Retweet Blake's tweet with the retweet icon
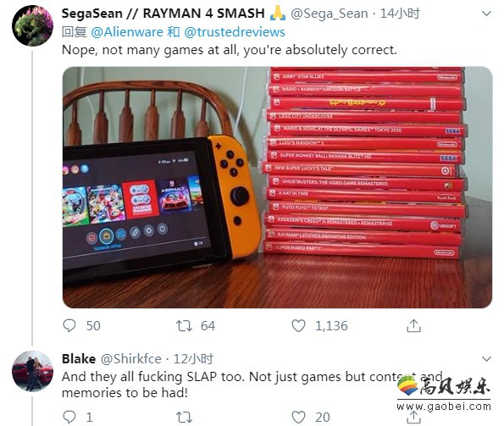The height and width of the screenshot is (426, 504). pyautogui.click(x=184, y=418)
